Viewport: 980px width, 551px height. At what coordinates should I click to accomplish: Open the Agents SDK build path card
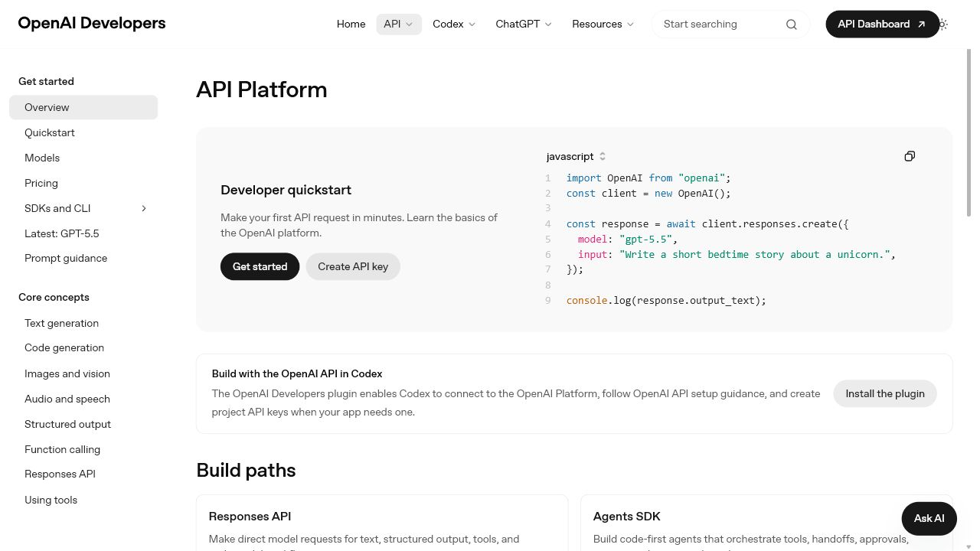[766, 523]
